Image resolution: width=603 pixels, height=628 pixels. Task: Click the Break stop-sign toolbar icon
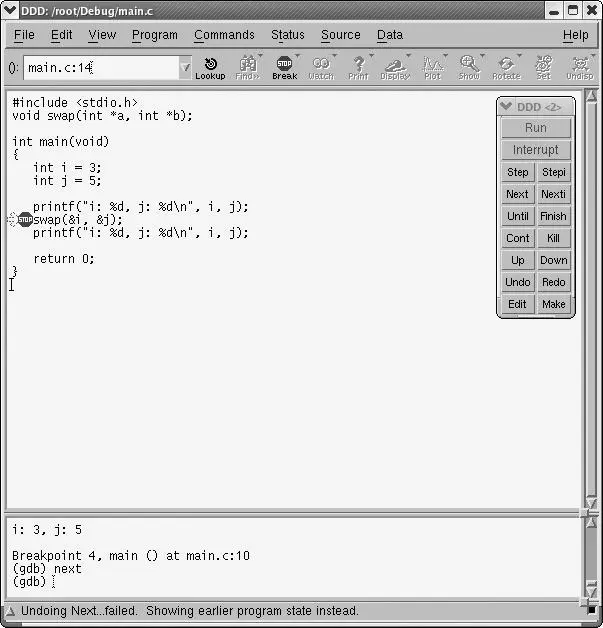click(284, 67)
